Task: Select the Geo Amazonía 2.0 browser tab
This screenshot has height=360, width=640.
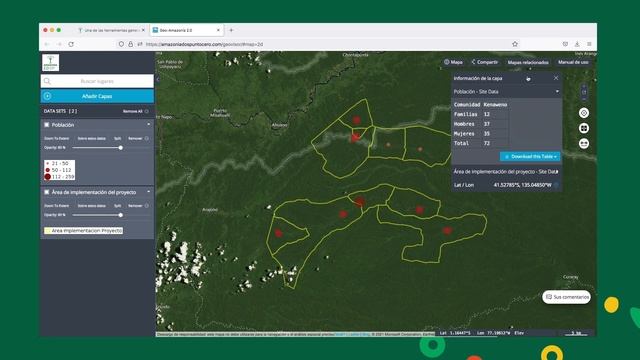Action: coord(186,30)
